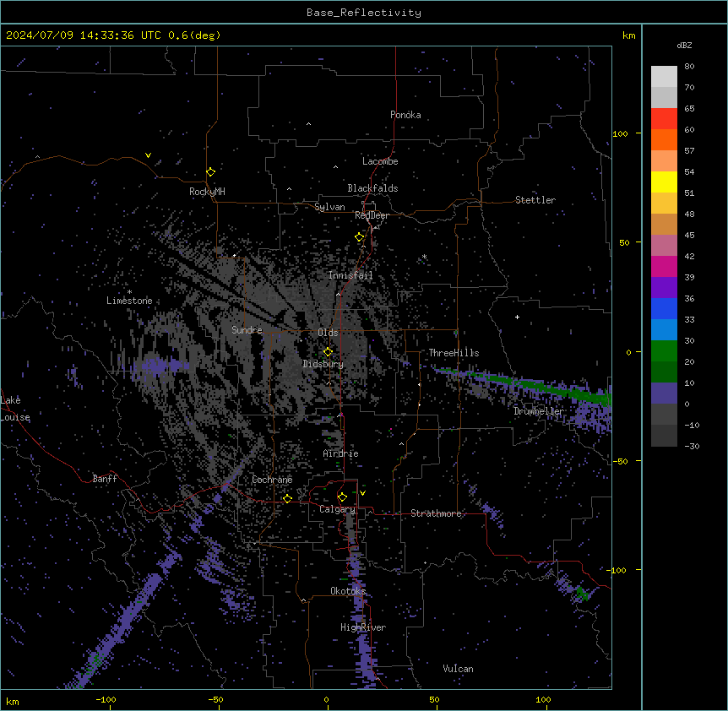Screen dimensions: 728x711
Task: Click the Cochrane town label
Action: coord(272,480)
